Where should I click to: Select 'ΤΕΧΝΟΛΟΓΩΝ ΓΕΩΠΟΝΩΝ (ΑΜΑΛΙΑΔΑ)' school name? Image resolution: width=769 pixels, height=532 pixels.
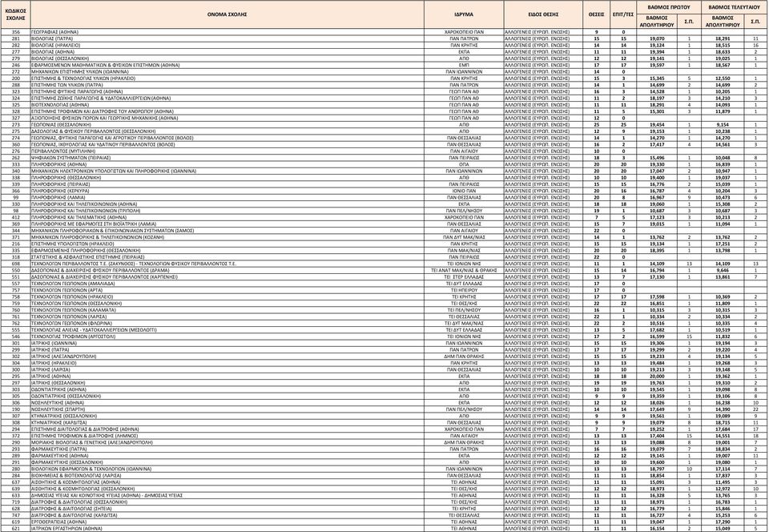point(227,284)
